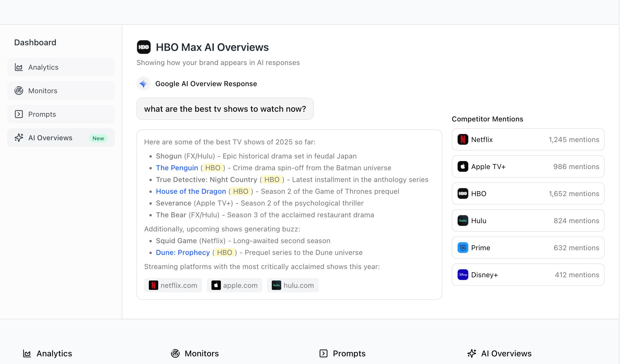Open House of the Dragon link
This screenshot has width=620, height=364.
coord(191,191)
